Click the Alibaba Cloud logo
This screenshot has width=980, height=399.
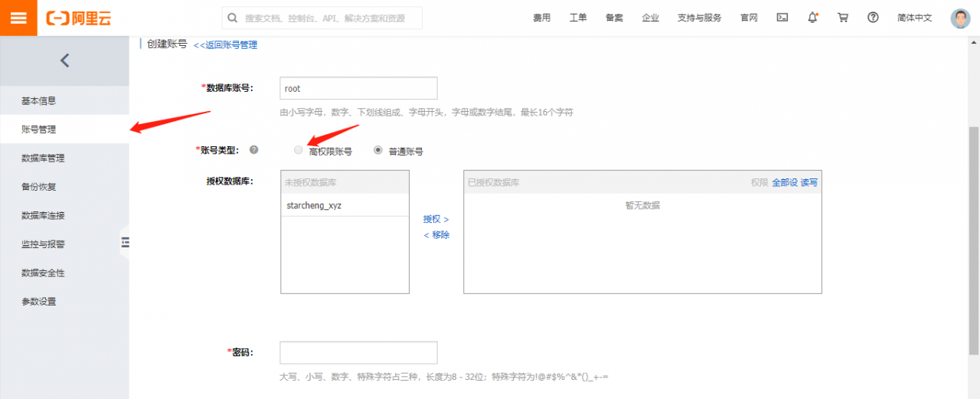pos(79,18)
